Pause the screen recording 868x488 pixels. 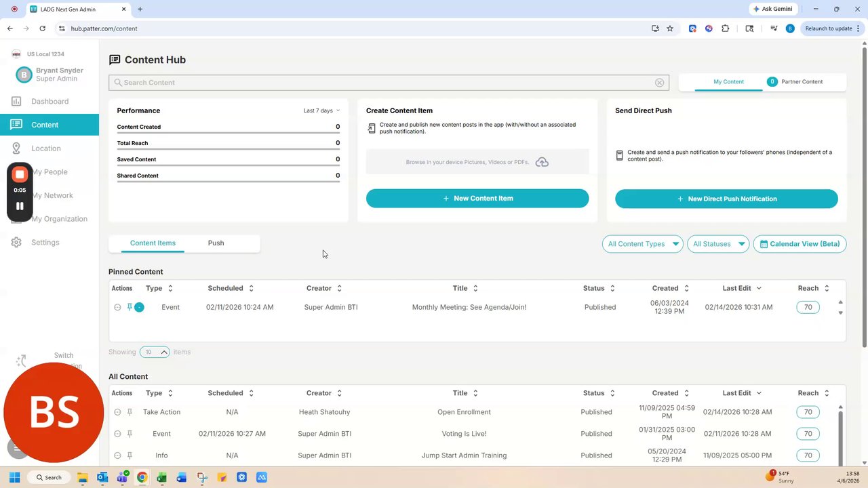point(20,206)
